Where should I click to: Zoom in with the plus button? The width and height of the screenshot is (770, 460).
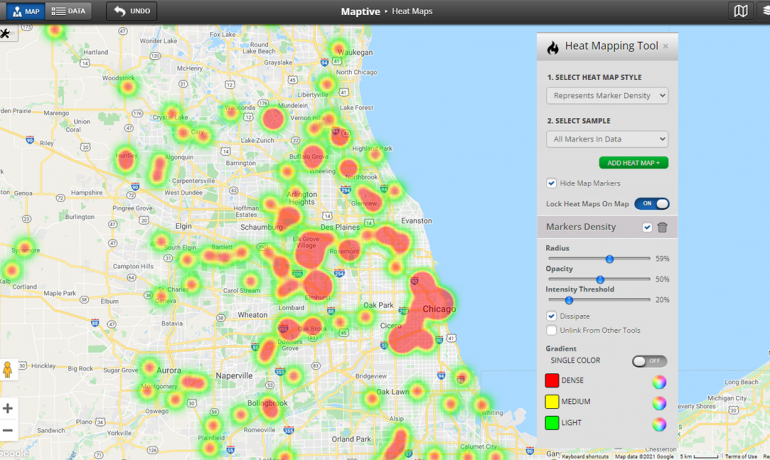click(7, 408)
